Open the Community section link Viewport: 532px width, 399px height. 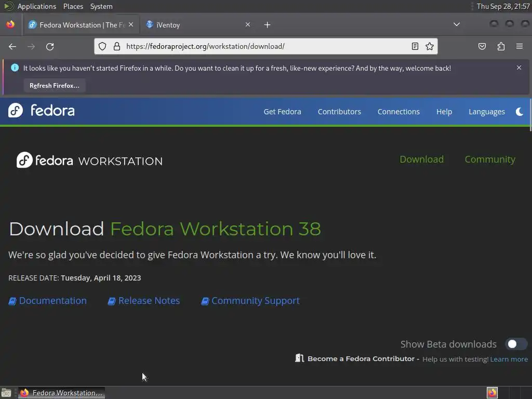490,159
